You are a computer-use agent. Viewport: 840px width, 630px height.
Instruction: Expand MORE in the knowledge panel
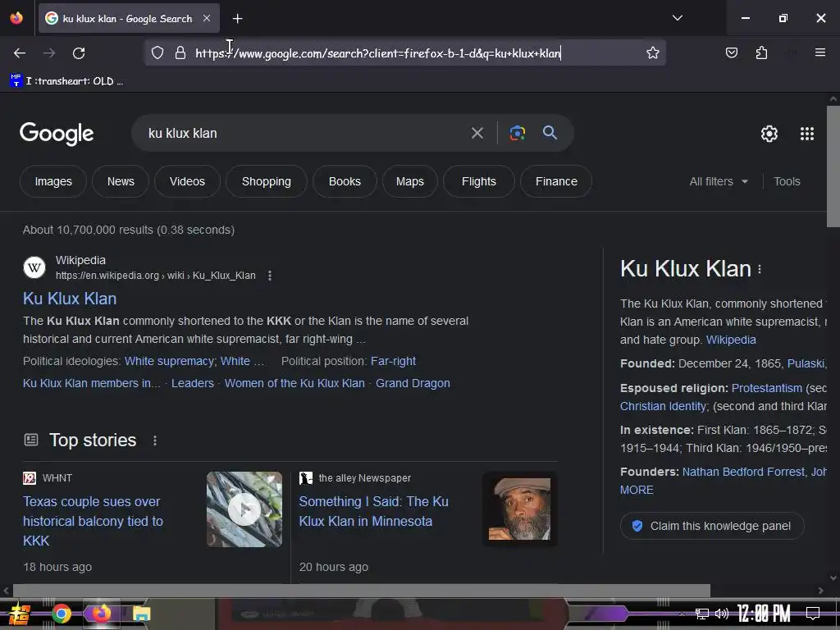click(x=637, y=490)
